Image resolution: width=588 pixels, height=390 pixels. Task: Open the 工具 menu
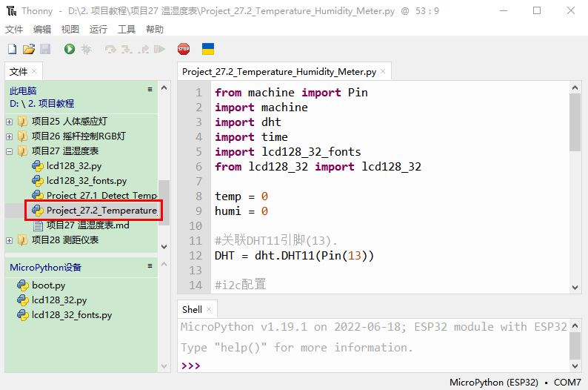point(127,30)
